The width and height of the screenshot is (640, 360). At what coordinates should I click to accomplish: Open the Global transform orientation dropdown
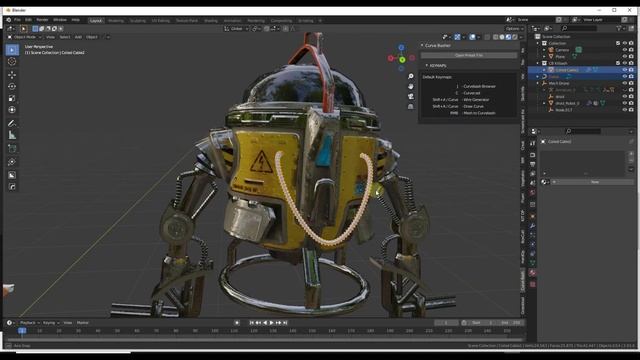(236, 29)
